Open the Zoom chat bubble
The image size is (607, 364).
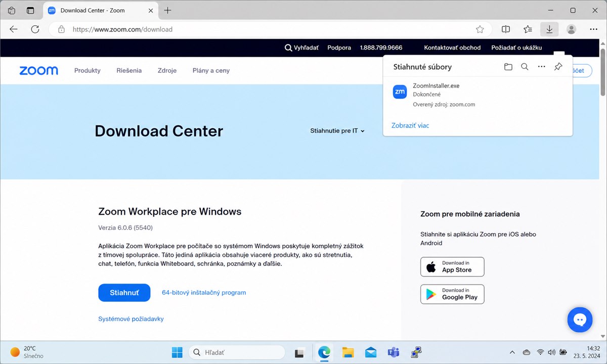[x=580, y=320]
